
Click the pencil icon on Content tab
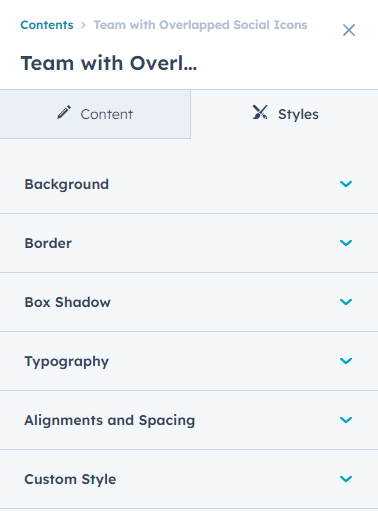tap(64, 112)
